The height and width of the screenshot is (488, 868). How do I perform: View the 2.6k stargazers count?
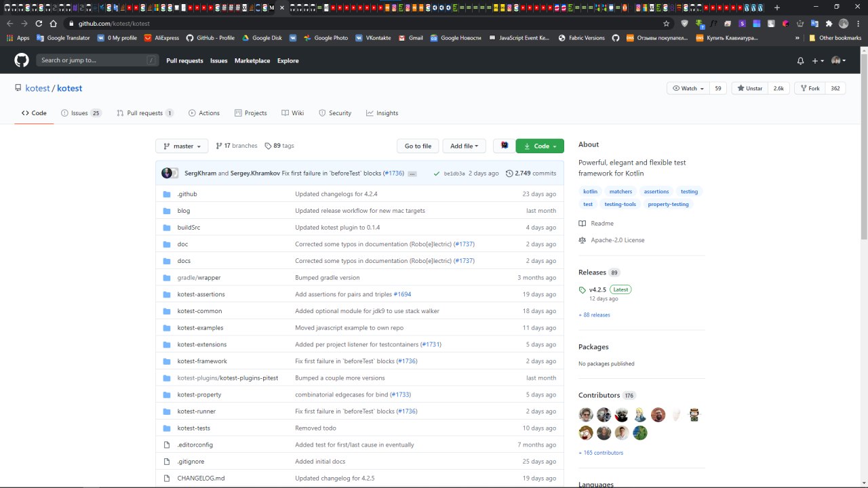pyautogui.click(x=778, y=88)
